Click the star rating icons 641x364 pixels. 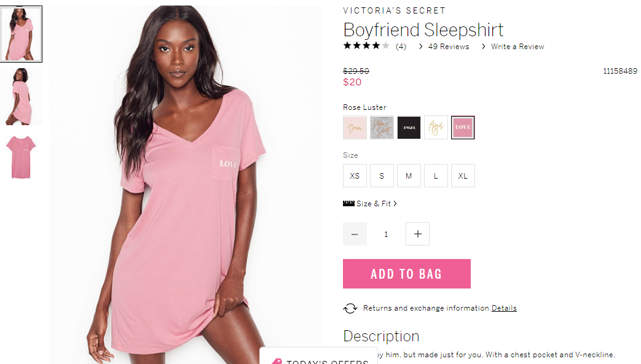tap(366, 46)
